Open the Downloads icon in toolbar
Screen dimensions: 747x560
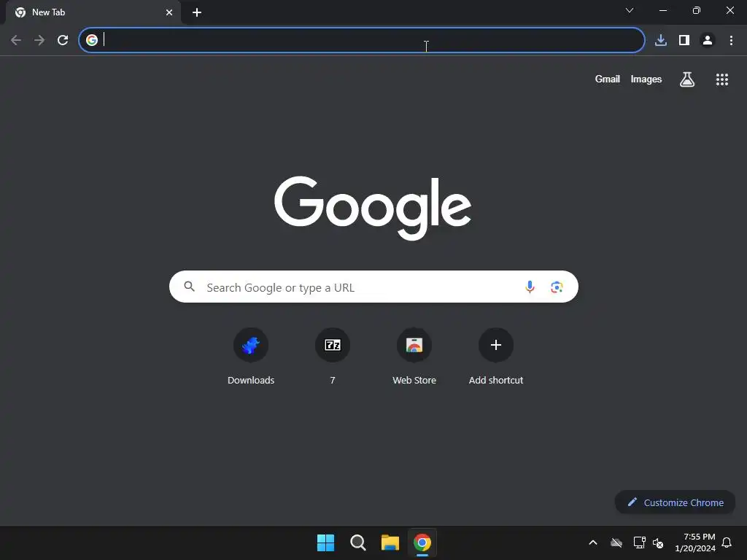[x=661, y=40]
